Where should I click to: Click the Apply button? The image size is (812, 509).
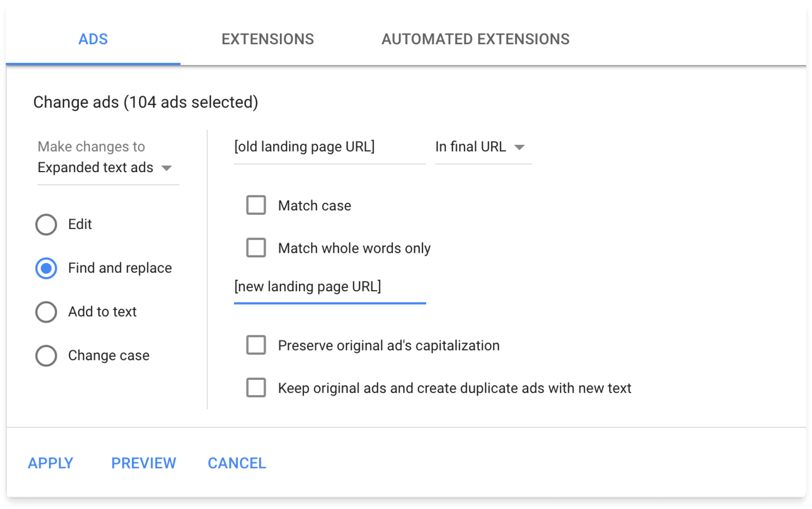coord(50,463)
